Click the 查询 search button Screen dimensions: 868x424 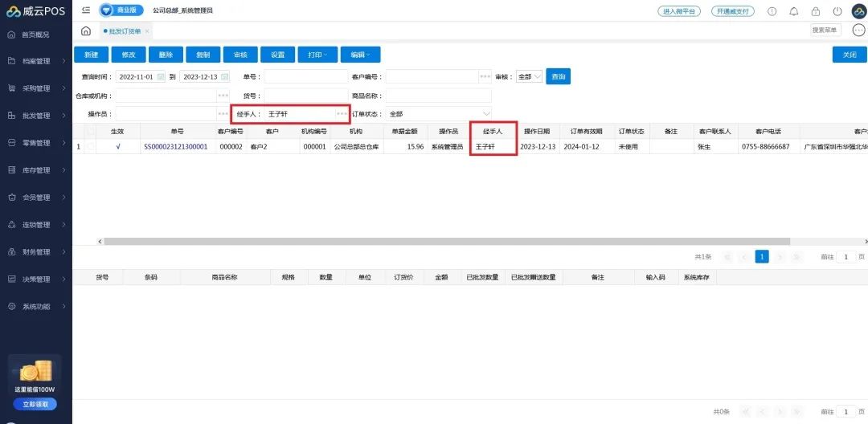(558, 77)
